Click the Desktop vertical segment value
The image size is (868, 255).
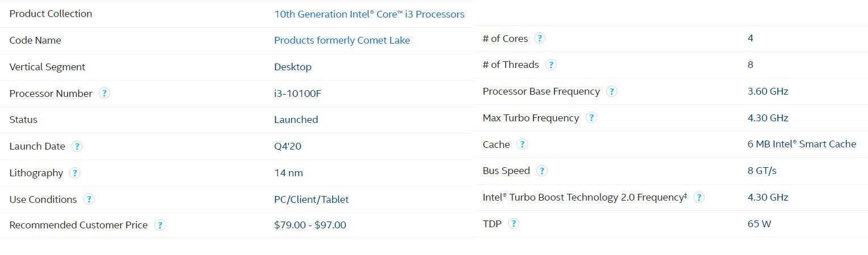(x=293, y=67)
